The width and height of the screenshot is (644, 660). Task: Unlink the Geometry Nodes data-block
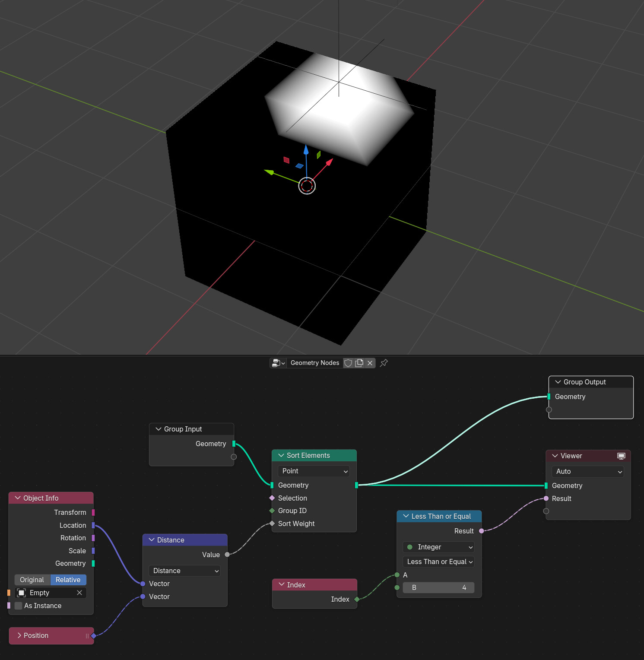(x=370, y=363)
